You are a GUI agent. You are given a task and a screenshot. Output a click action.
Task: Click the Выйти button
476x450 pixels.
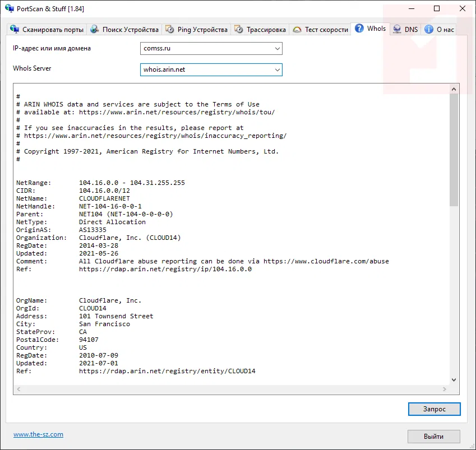click(x=434, y=437)
